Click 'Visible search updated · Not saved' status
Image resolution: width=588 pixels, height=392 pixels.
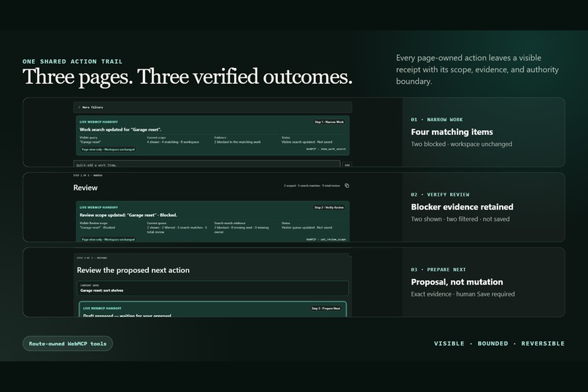tap(306, 142)
